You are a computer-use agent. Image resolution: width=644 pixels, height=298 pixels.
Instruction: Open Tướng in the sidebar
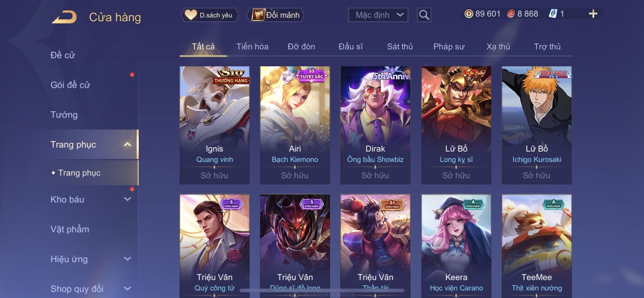(x=64, y=115)
